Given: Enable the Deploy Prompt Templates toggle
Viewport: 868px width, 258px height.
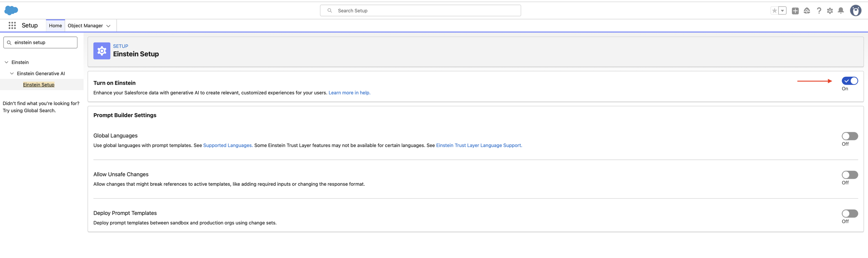Looking at the screenshot, I should point(850,214).
